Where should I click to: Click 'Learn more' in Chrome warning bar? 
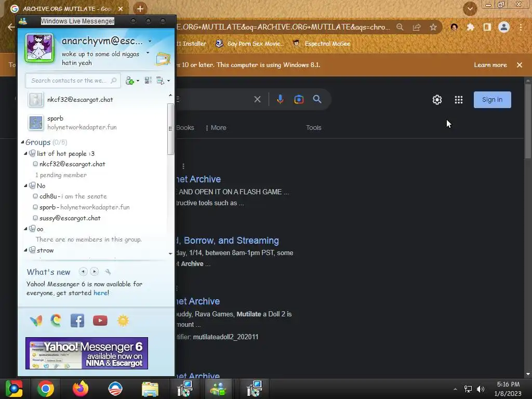coord(490,65)
